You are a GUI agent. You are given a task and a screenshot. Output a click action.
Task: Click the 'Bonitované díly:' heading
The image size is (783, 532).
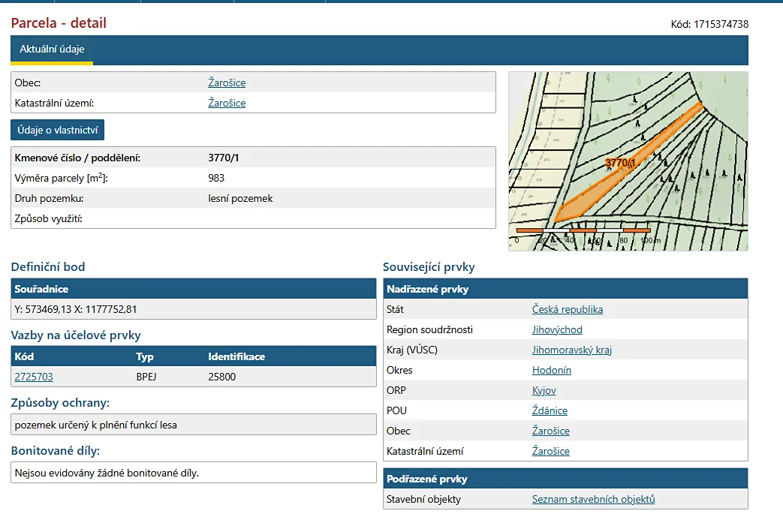click(56, 451)
